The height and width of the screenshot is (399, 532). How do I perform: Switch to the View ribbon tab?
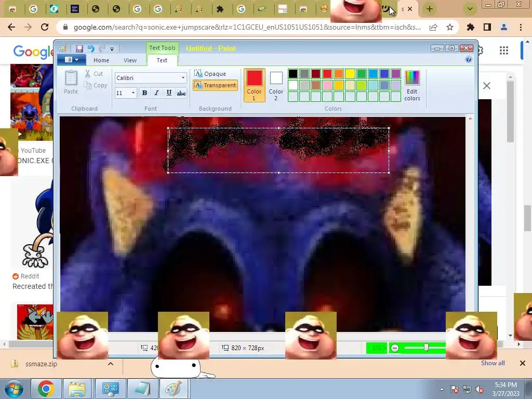(130, 60)
